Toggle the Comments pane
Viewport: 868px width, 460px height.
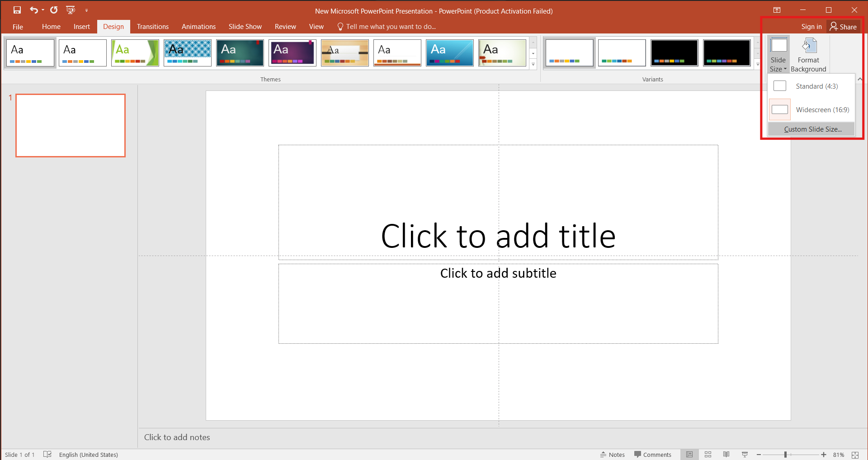653,455
